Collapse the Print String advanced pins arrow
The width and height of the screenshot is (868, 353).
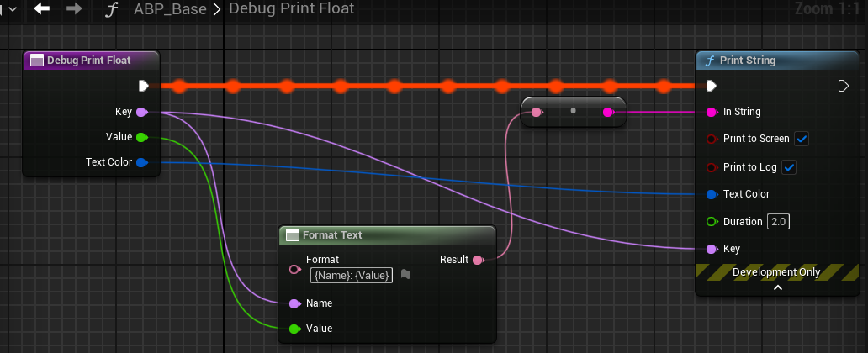click(778, 287)
